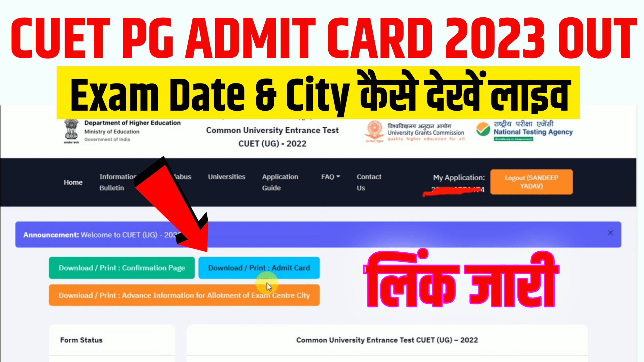Click the Application Guide navigation item
This screenshot has width=644, height=362.
[280, 182]
